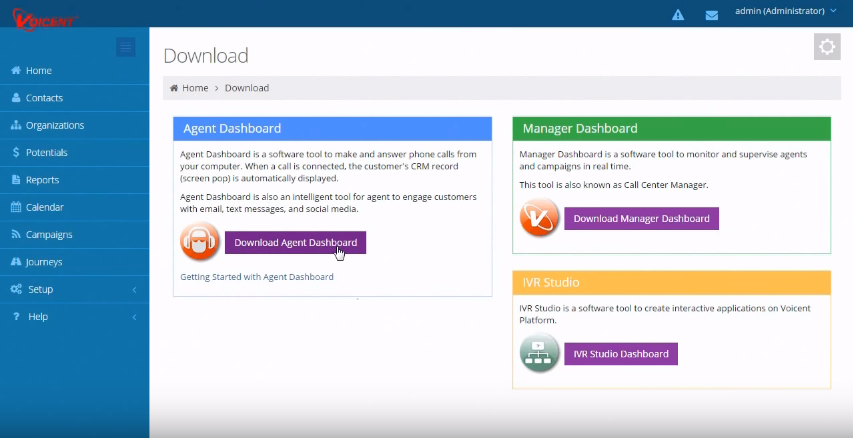This screenshot has height=438, width=853.
Task: Go to Contacts in the sidebar
Action: pos(75,98)
